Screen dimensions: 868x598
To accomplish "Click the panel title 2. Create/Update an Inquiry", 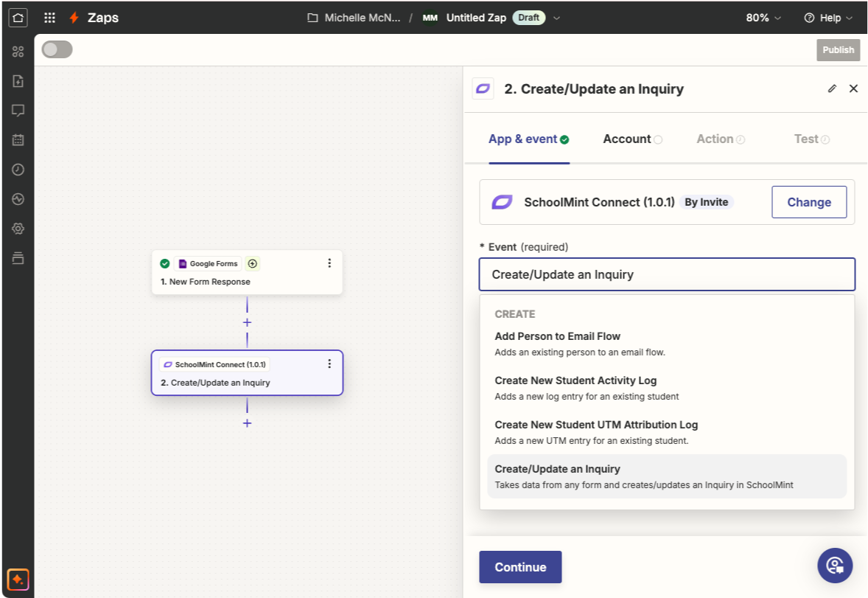I will click(x=594, y=88).
